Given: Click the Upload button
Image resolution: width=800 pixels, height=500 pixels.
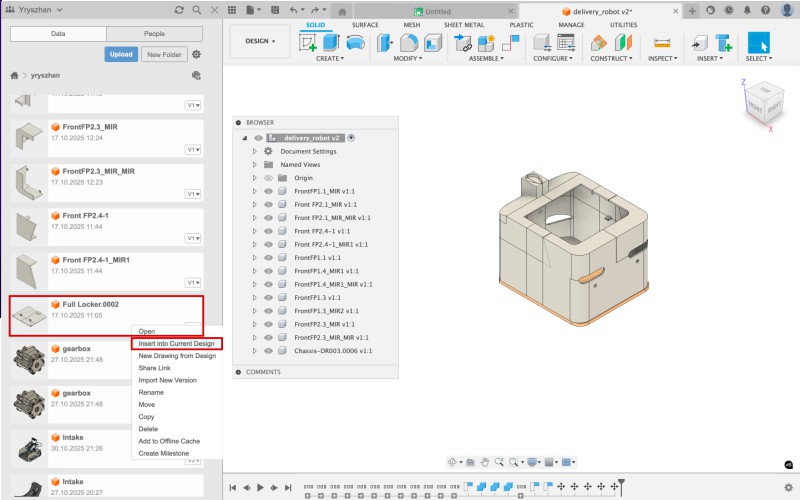Looking at the screenshot, I should (x=121, y=54).
